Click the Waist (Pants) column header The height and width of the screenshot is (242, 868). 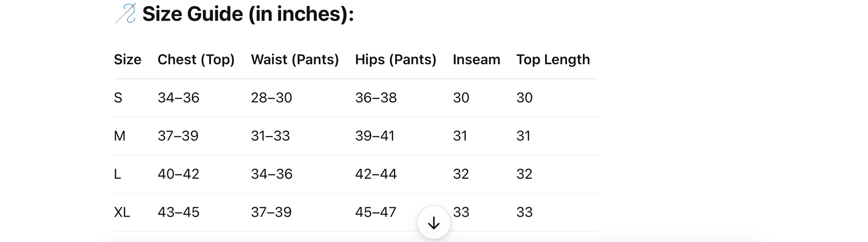pos(295,60)
